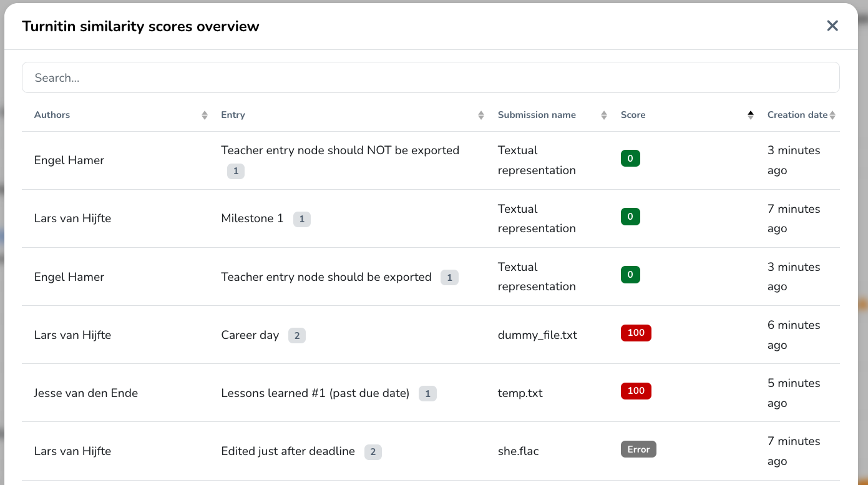868x485 pixels.
Task: Sort by Creation date column arrows
Action: (x=832, y=115)
